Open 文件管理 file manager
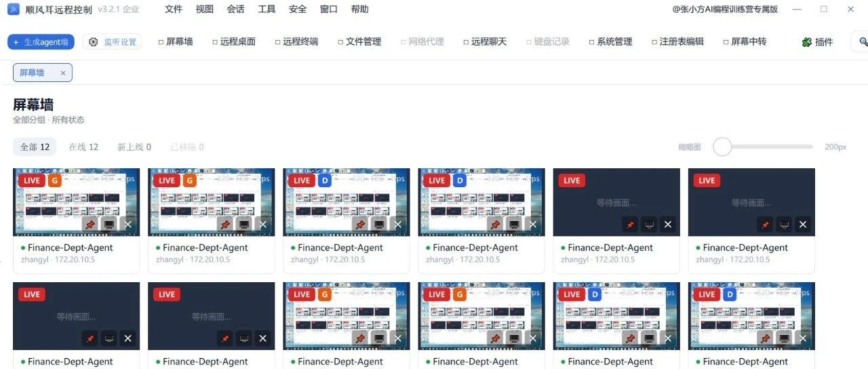 (x=359, y=41)
